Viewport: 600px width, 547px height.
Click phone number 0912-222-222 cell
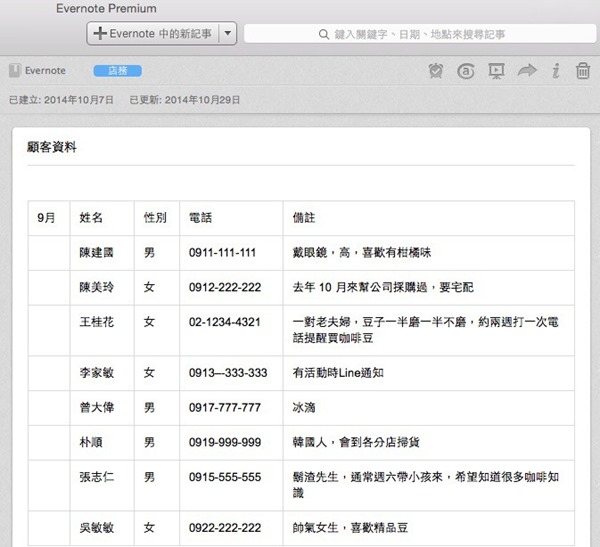(224, 287)
